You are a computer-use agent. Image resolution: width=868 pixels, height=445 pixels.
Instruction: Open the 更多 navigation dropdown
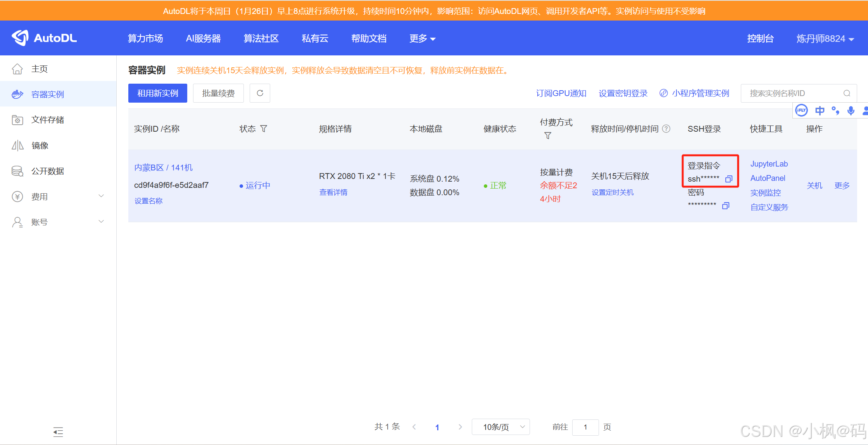[x=422, y=38]
